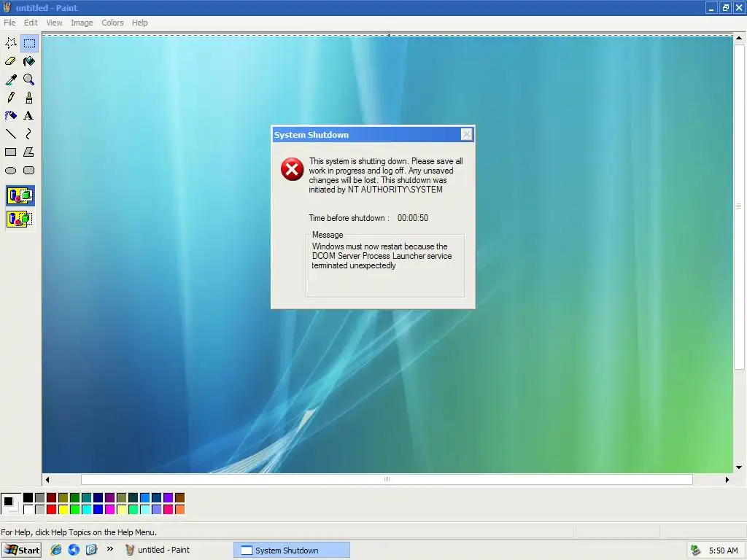Pick the brown swatch
The height and width of the screenshot is (560, 747).
[179, 497]
